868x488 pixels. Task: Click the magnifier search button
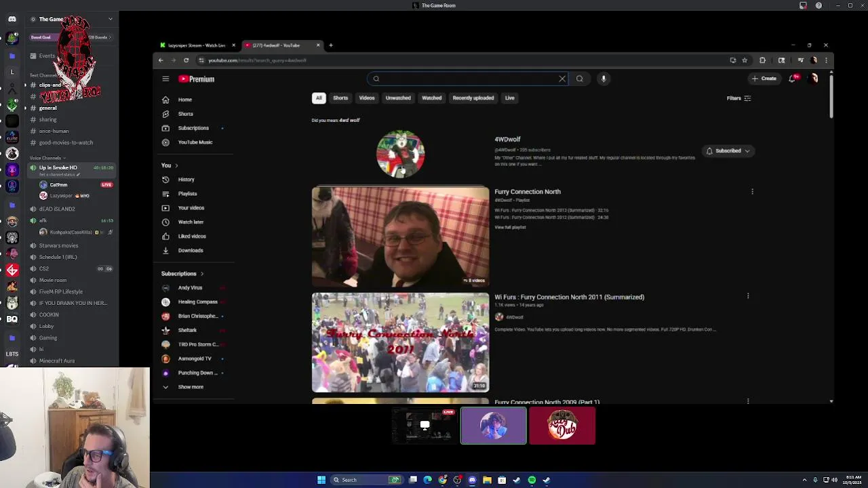pos(580,79)
